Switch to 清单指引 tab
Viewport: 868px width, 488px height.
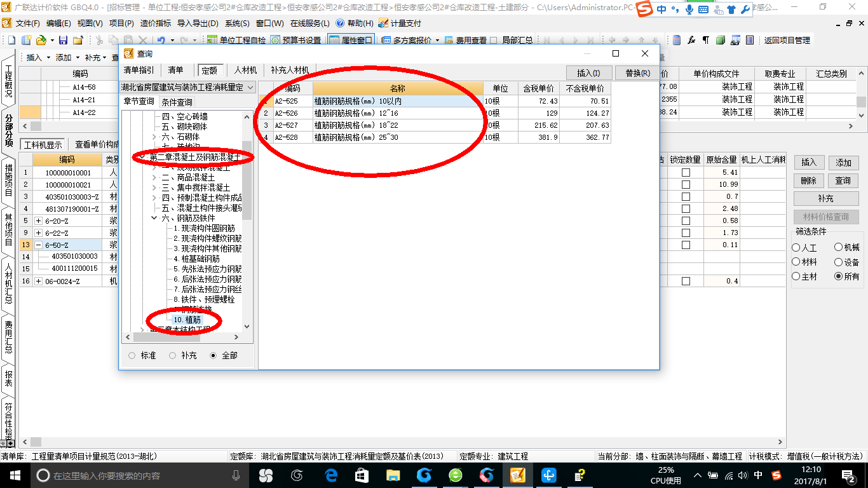[139, 70]
